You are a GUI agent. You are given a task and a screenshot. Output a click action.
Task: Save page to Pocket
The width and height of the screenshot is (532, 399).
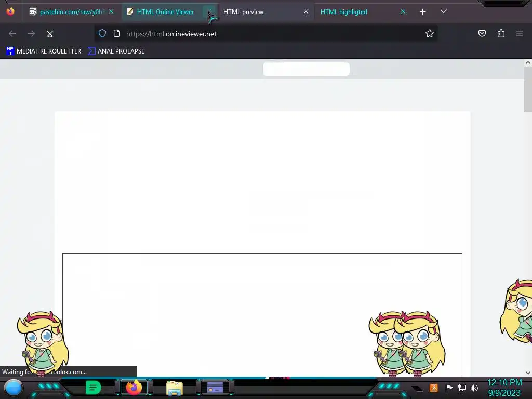point(482,33)
